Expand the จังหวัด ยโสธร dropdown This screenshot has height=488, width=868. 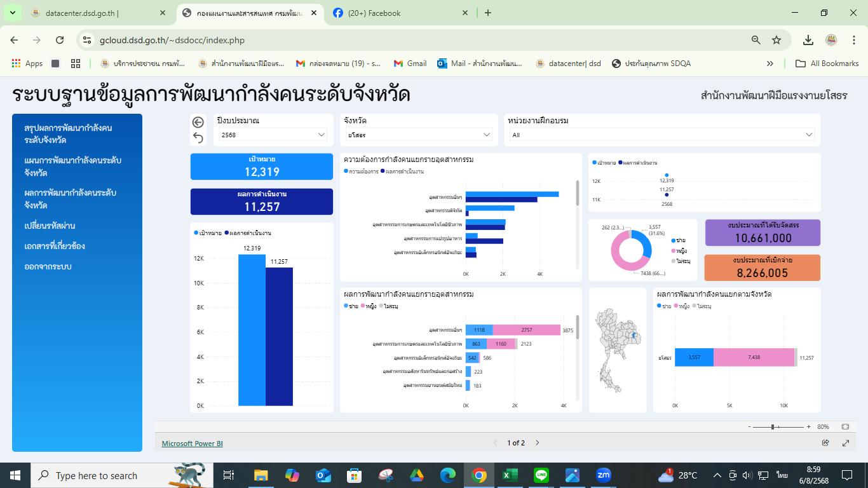pyautogui.click(x=417, y=135)
